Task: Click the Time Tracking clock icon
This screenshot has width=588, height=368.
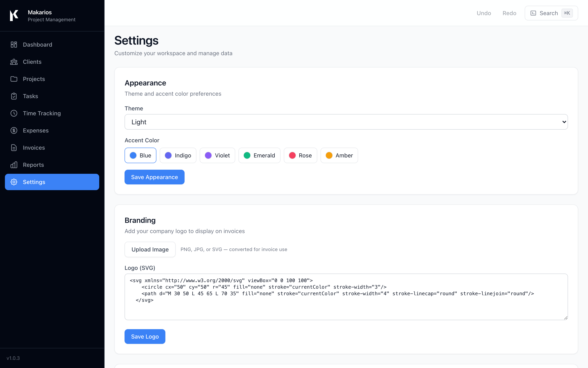Action: (14, 113)
